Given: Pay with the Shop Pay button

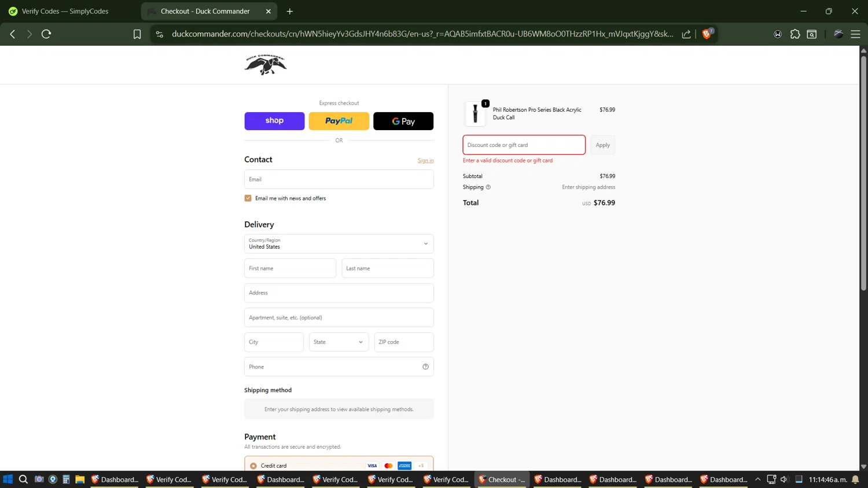Looking at the screenshot, I should [x=274, y=121].
